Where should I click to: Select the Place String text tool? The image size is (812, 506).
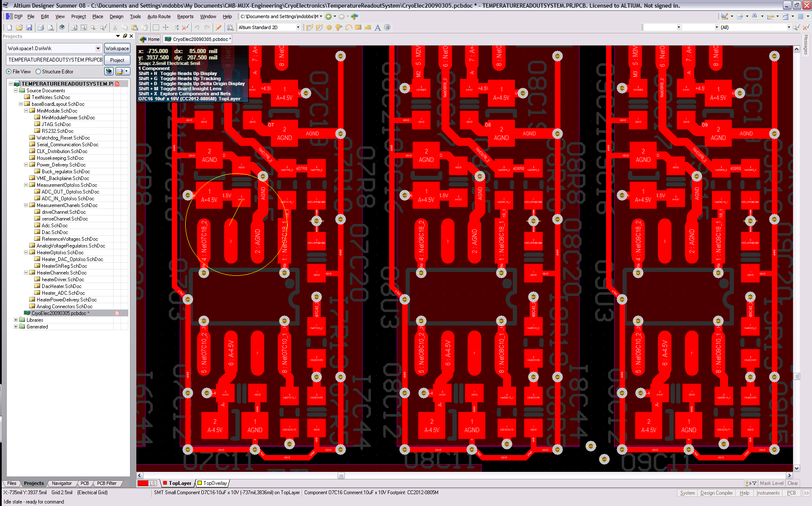click(378, 27)
